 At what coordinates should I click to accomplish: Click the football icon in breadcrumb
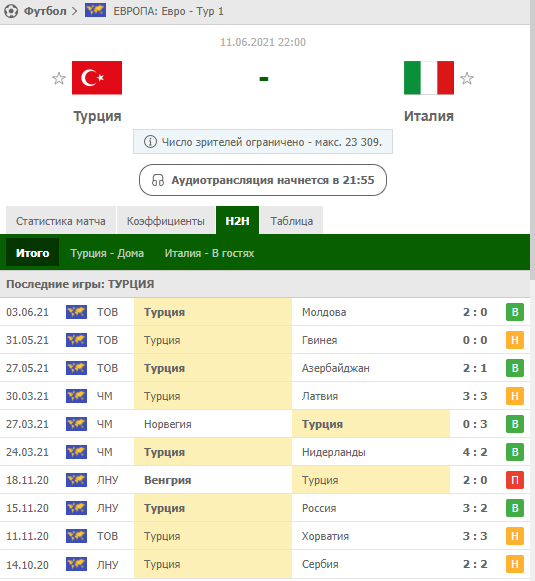coord(11,11)
